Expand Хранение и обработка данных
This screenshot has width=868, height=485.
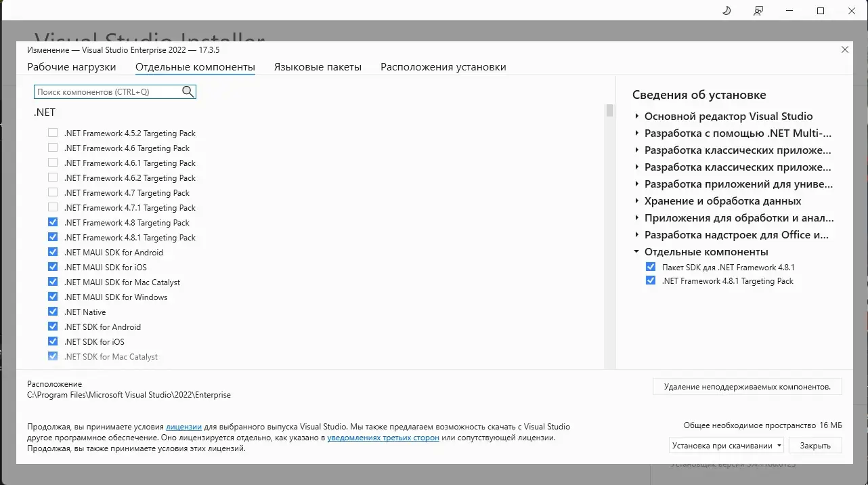pyautogui.click(x=637, y=201)
